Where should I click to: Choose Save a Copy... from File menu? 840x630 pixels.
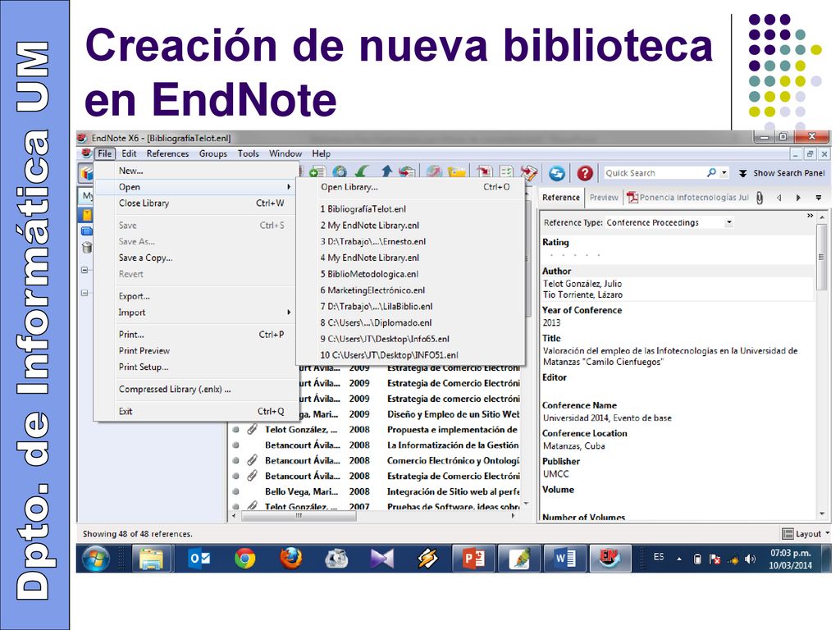coord(145,258)
